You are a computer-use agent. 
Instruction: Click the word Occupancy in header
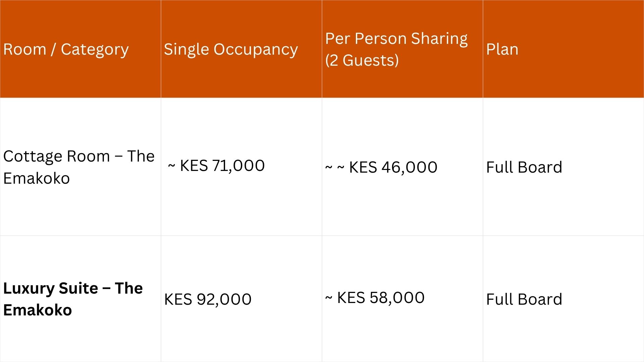click(x=255, y=49)
